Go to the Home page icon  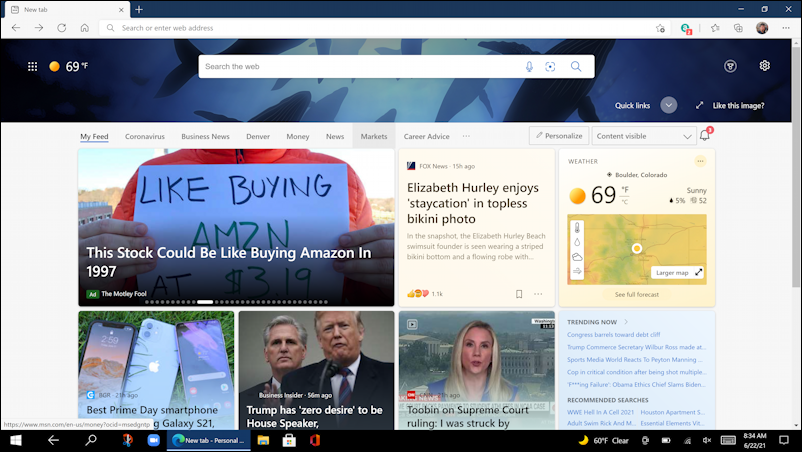click(x=84, y=28)
